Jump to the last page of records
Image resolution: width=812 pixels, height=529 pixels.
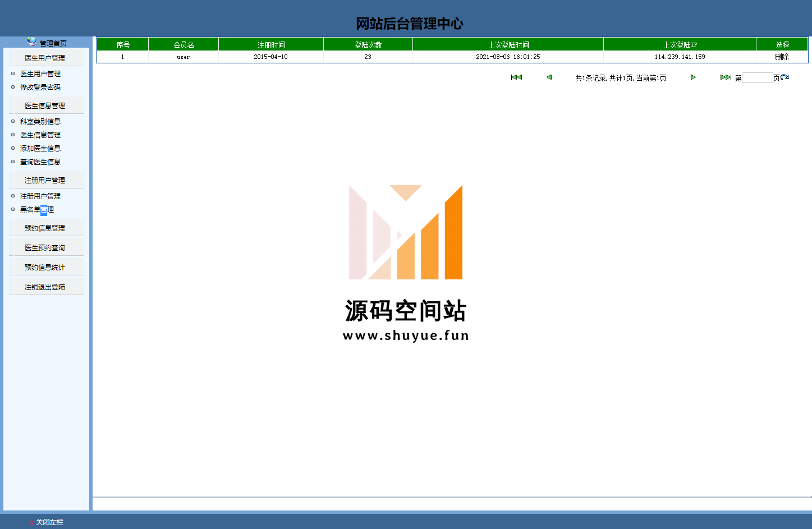coord(726,77)
